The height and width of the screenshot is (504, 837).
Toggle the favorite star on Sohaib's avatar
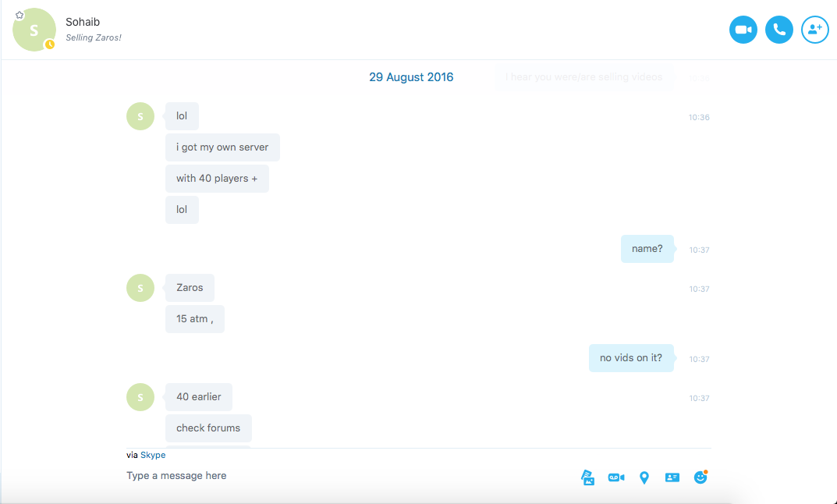20,15
